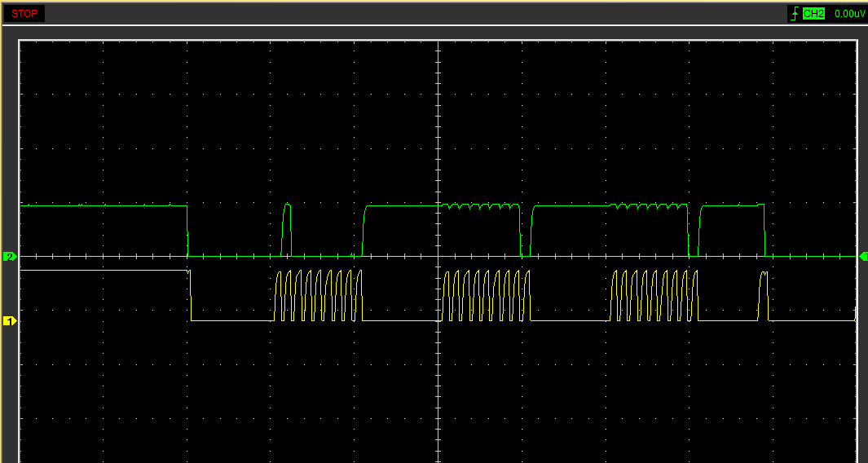Click the first green falling edge

[187, 231]
